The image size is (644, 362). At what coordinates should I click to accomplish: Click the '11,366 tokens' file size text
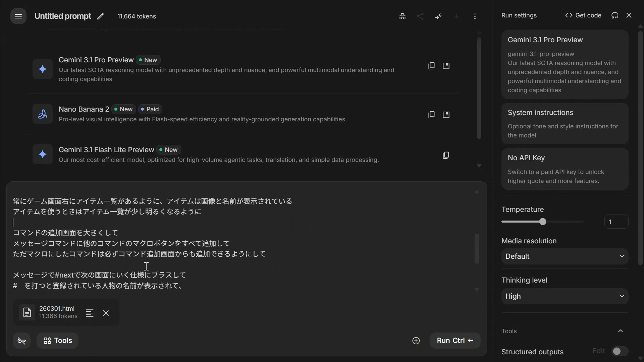[x=58, y=316]
